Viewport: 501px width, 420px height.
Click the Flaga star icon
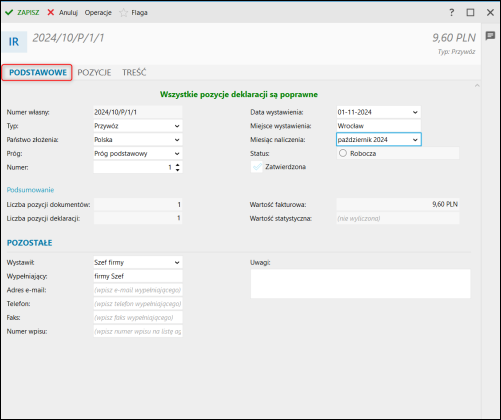pyautogui.click(x=123, y=13)
